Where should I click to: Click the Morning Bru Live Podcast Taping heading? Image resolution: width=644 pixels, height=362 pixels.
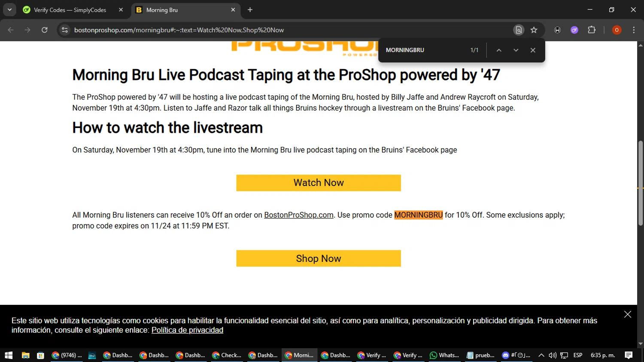(x=286, y=75)
